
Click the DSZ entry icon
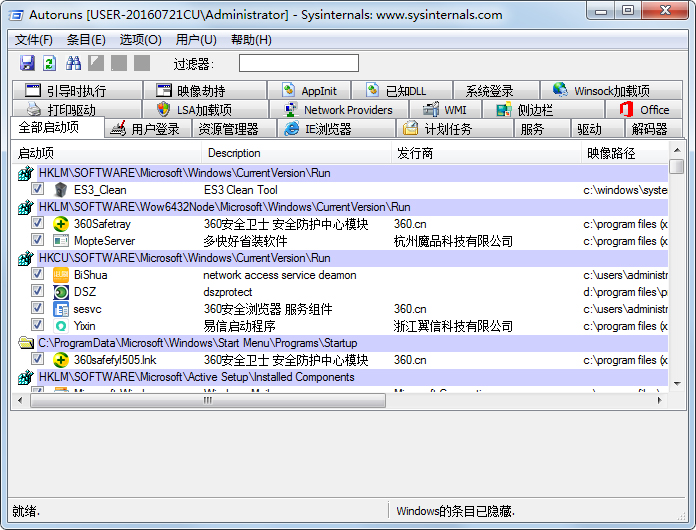(x=60, y=292)
